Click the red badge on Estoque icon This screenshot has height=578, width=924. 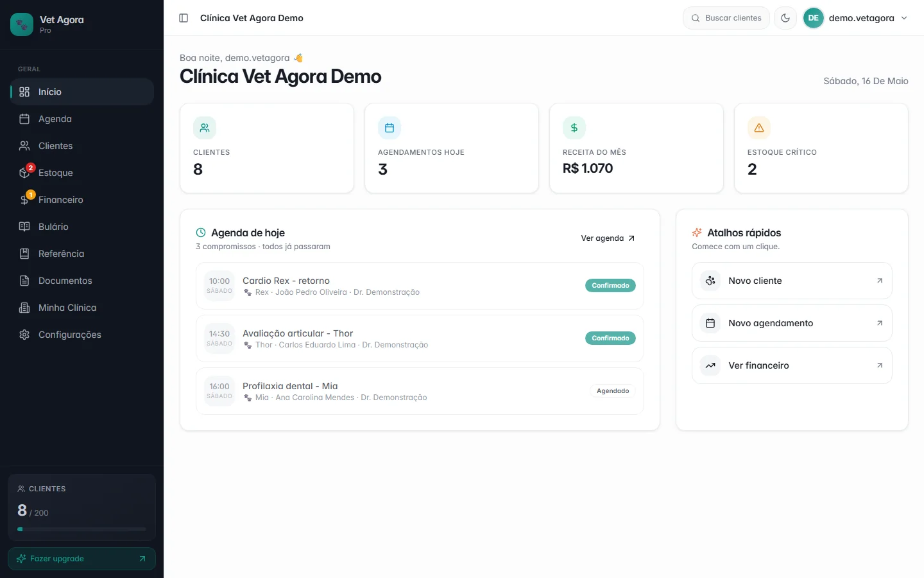(x=30, y=168)
